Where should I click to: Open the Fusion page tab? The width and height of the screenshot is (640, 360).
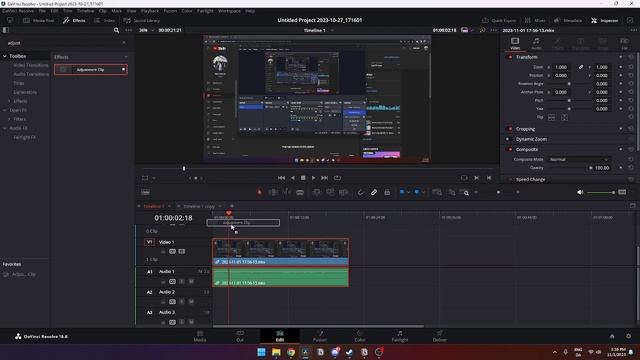(x=320, y=336)
